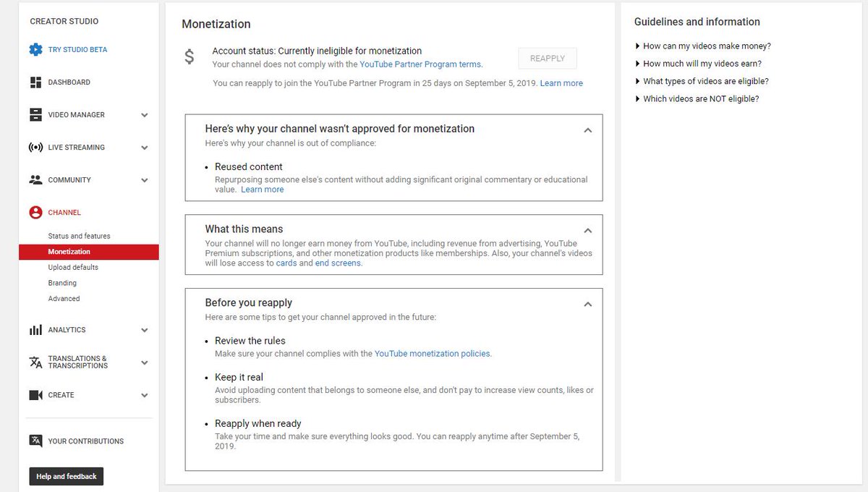This screenshot has width=868, height=492.
Task: Open Branding settings
Action: tap(62, 283)
